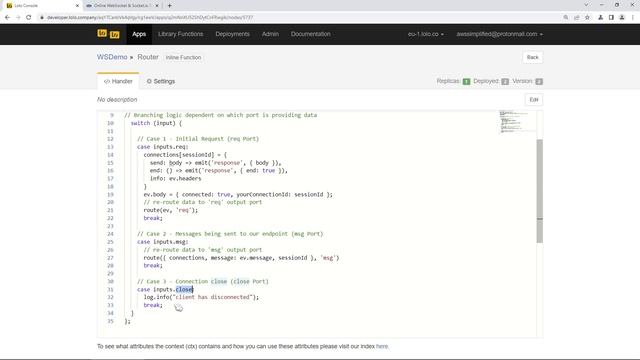Click the share page icon in address bar
This screenshot has width=640, height=360.
[577, 18]
